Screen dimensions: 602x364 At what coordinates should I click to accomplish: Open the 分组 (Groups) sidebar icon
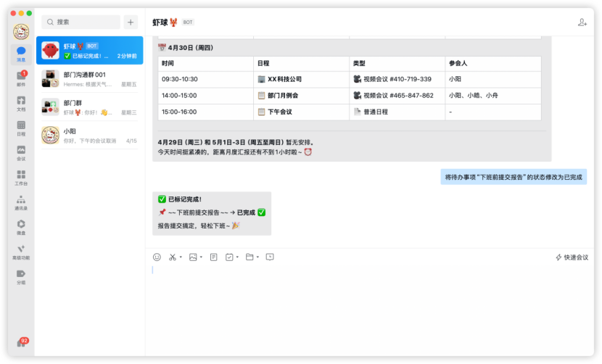pos(21,277)
